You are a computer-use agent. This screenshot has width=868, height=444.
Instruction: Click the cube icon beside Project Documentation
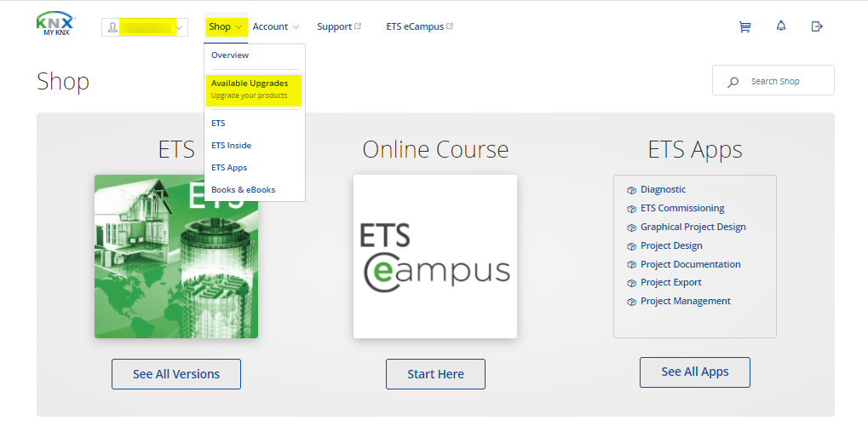click(x=631, y=265)
